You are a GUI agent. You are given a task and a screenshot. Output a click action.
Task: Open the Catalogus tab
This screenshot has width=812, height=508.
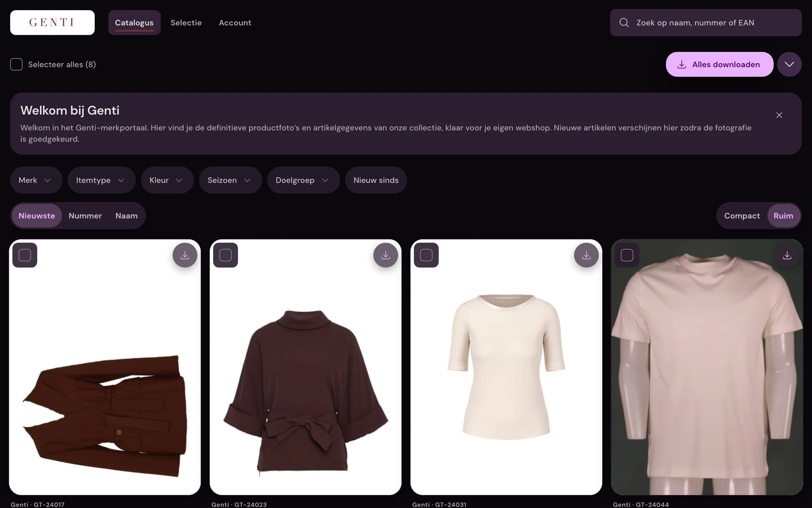pos(134,22)
